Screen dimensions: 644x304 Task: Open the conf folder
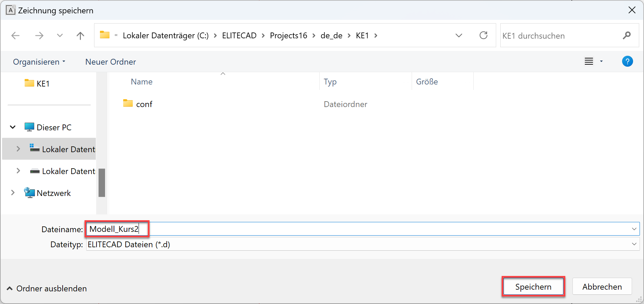pyautogui.click(x=144, y=104)
